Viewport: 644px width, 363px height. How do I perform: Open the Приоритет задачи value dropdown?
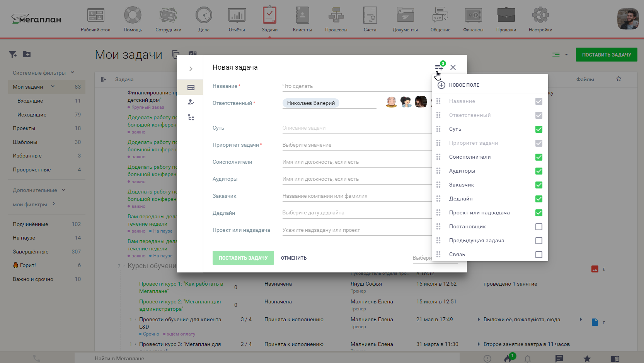coord(357,145)
